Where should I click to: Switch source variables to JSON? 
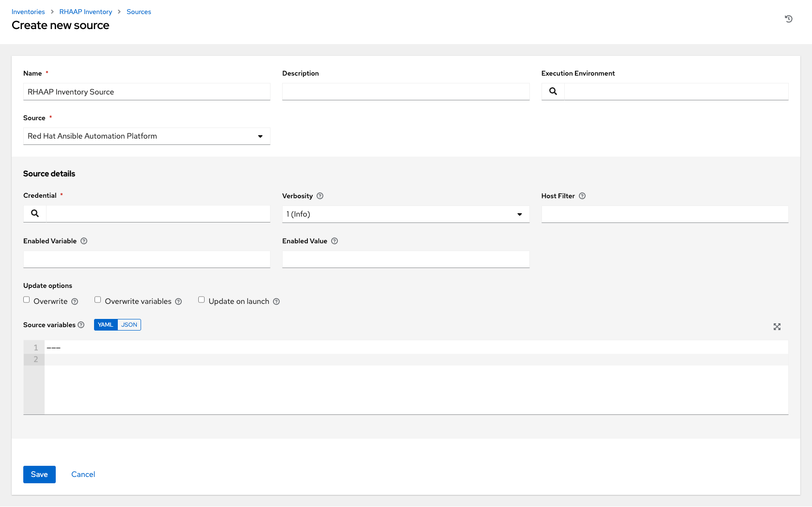(x=129, y=325)
